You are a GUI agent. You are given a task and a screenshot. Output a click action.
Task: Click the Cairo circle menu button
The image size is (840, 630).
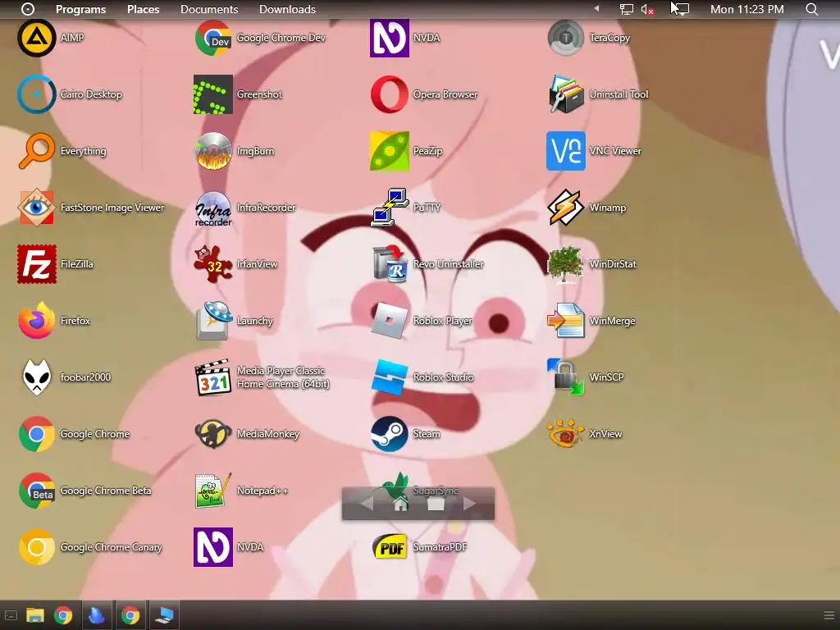(x=27, y=9)
